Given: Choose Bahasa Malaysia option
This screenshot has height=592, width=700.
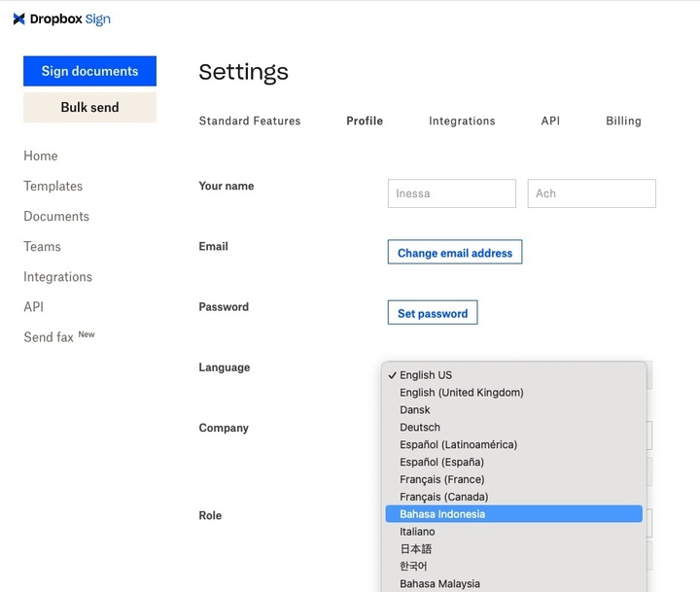Looking at the screenshot, I should point(514,584).
